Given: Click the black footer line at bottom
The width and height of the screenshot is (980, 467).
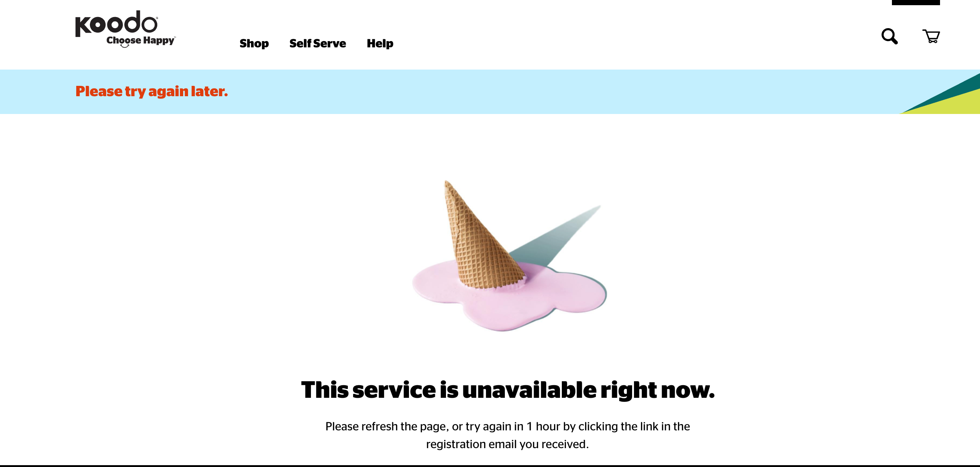Looking at the screenshot, I should pos(490,466).
